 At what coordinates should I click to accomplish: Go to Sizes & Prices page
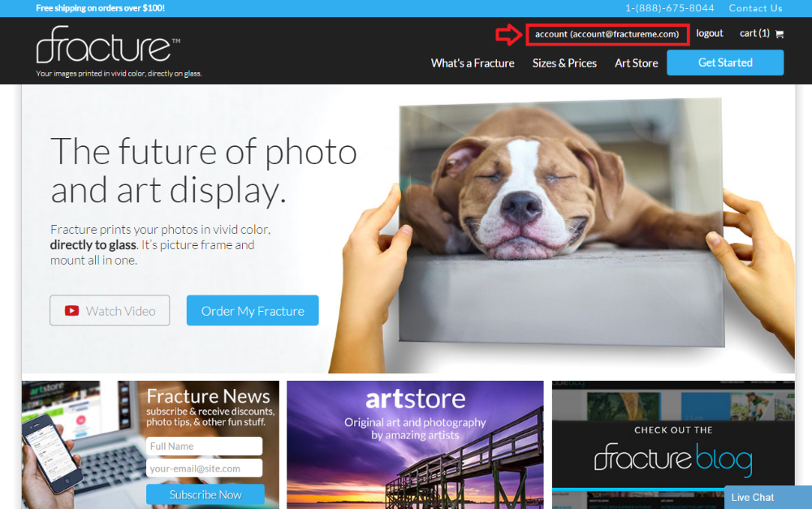[564, 63]
